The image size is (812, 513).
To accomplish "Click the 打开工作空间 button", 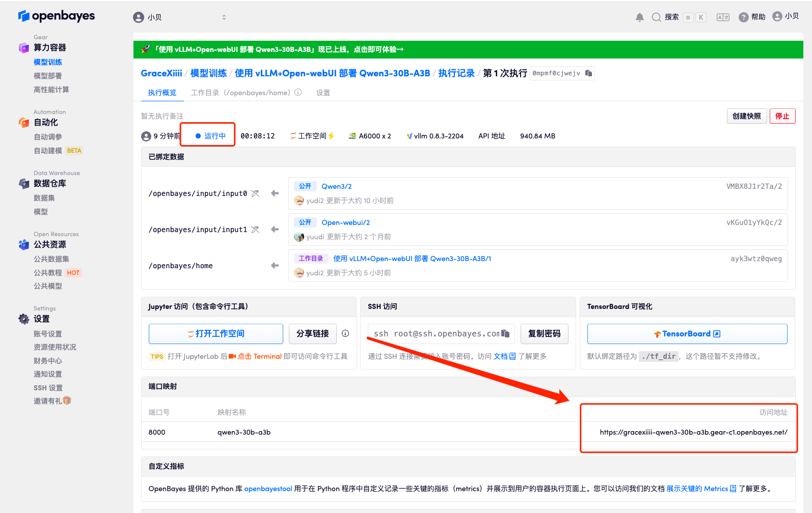I will [216, 334].
